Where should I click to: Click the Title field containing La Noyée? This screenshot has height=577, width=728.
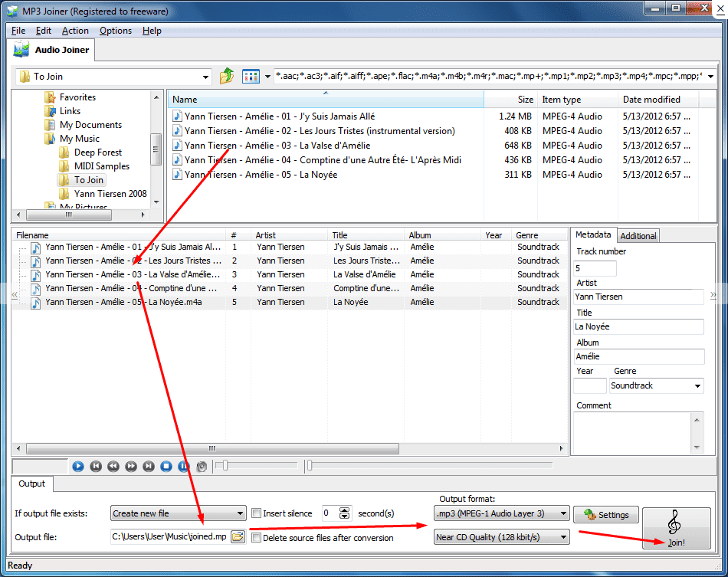pos(639,326)
